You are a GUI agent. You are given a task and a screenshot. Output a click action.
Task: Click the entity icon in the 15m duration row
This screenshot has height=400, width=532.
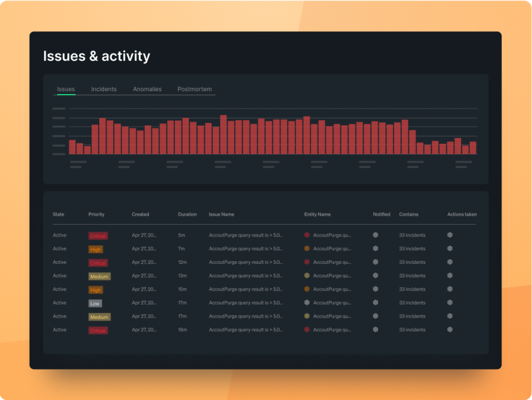click(307, 289)
